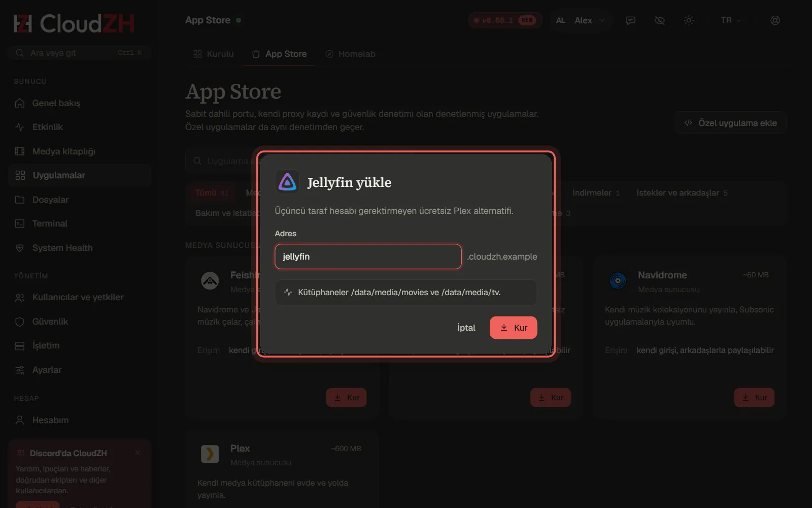This screenshot has width=812, height=508.
Task: Open İşletim section
Action: (79, 345)
